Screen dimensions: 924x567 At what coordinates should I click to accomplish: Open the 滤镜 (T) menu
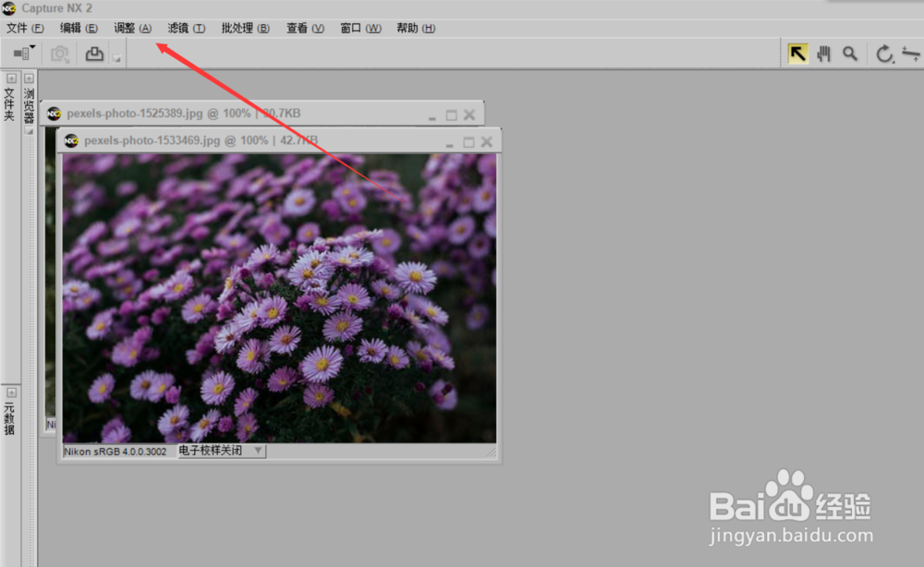click(x=187, y=29)
